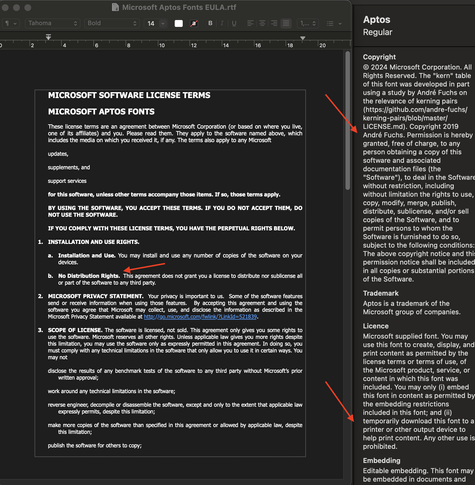Click the document icon in title bar
The height and width of the screenshot is (485, 475).
pyautogui.click(x=115, y=7)
